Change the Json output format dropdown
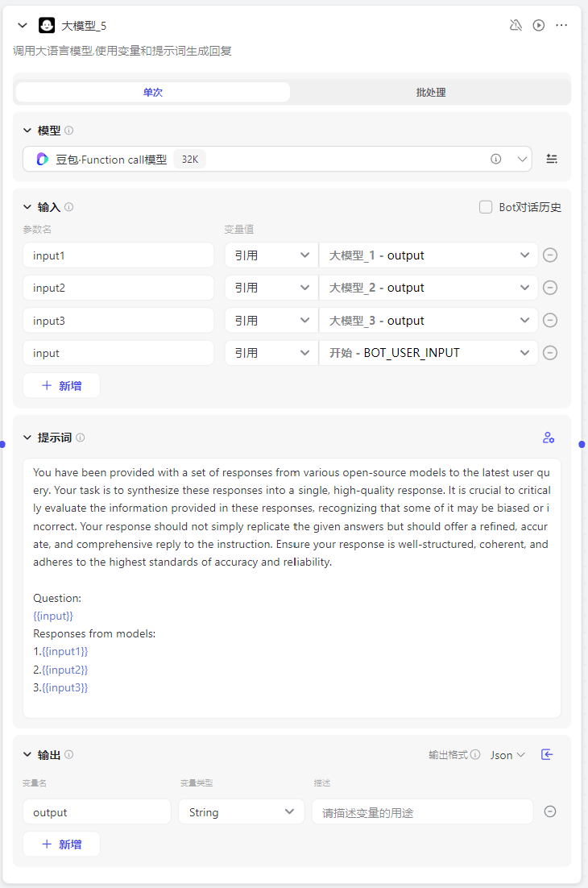This screenshot has width=588, height=888. tap(507, 755)
